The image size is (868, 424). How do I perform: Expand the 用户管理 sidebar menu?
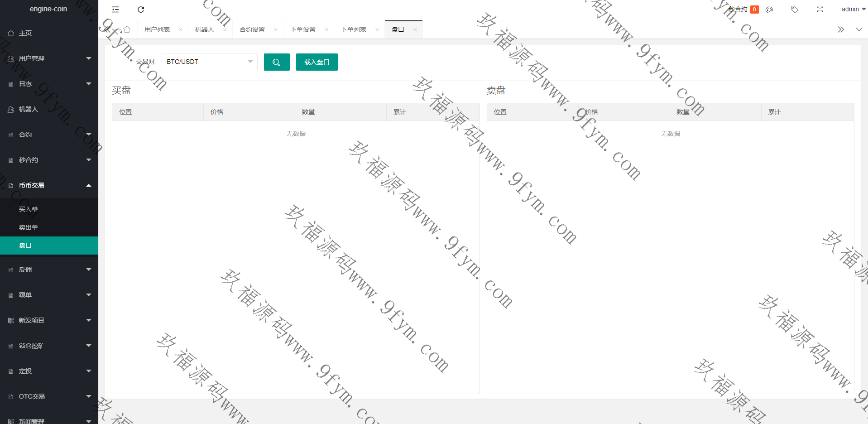(49, 58)
